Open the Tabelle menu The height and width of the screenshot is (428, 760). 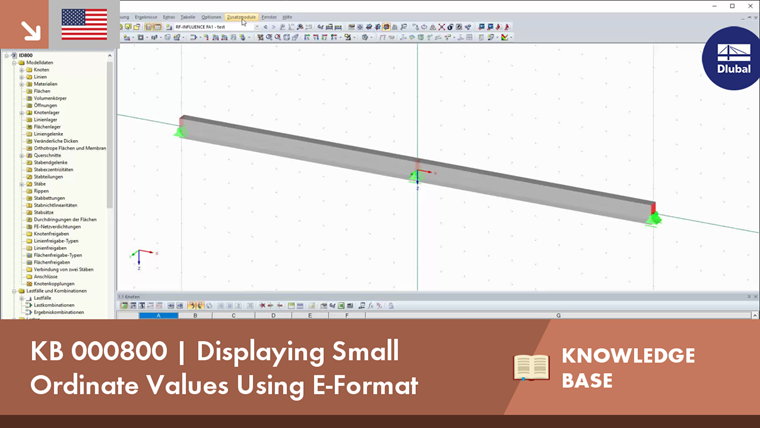click(x=188, y=17)
